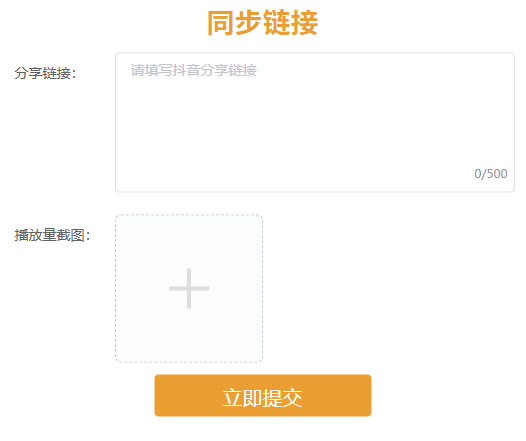Click the top edge of the upload box
526x441 pixels.
(x=189, y=215)
